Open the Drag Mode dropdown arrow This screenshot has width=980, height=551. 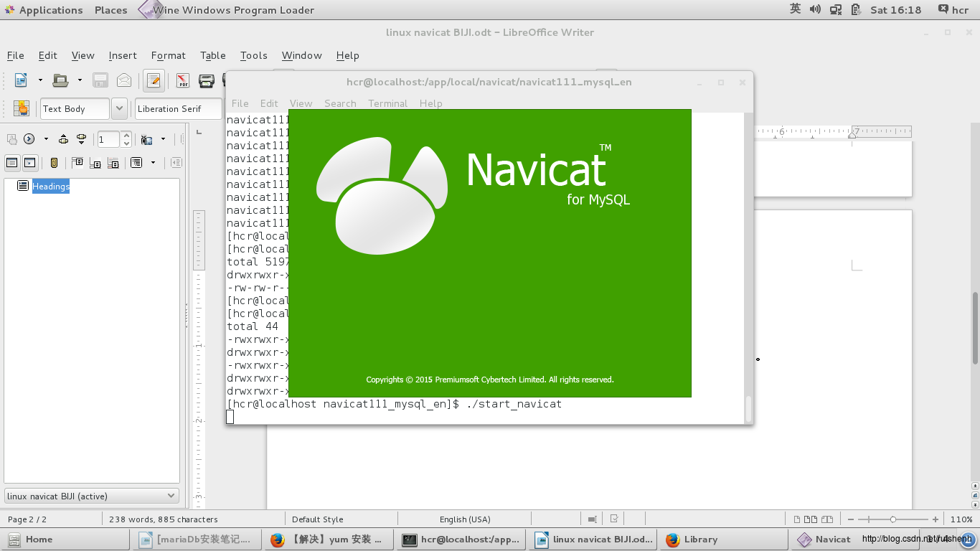(163, 139)
